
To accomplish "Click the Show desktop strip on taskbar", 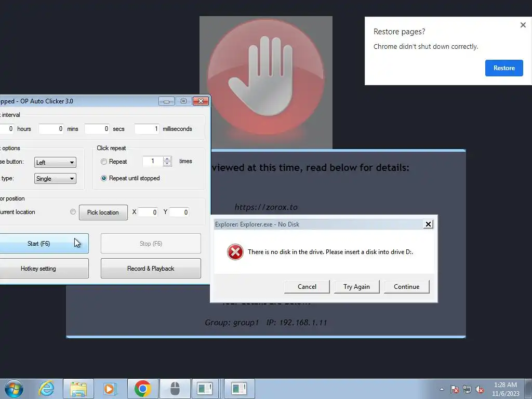I will pos(528,389).
